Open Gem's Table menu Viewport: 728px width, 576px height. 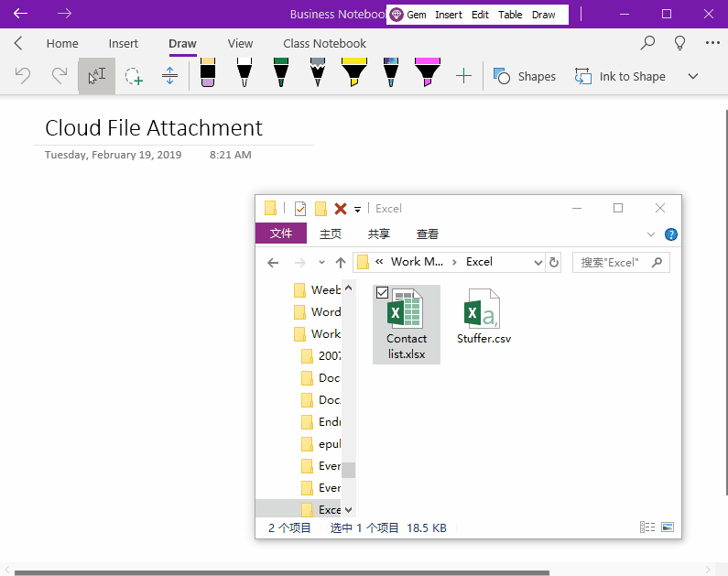pyautogui.click(x=510, y=15)
